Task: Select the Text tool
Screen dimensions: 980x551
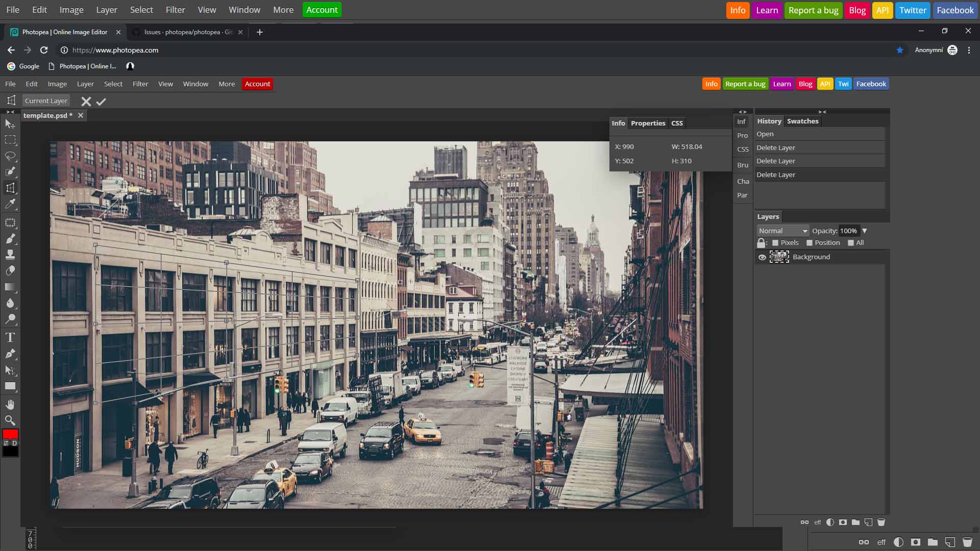Action: pyautogui.click(x=10, y=337)
